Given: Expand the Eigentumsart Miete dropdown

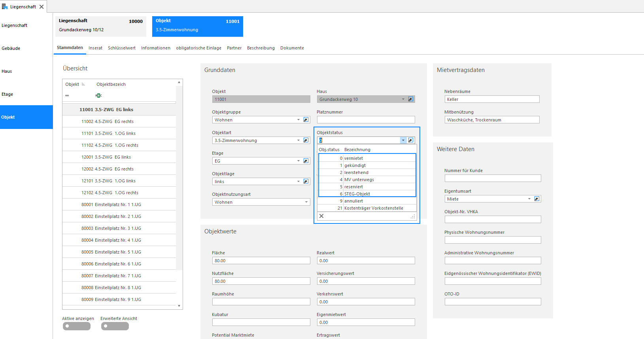Looking at the screenshot, I should tap(529, 199).
